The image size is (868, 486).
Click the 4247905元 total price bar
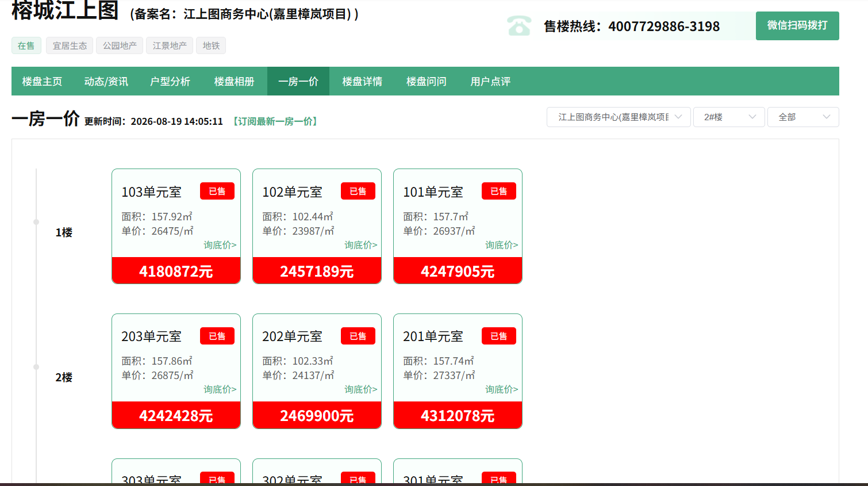tap(458, 270)
